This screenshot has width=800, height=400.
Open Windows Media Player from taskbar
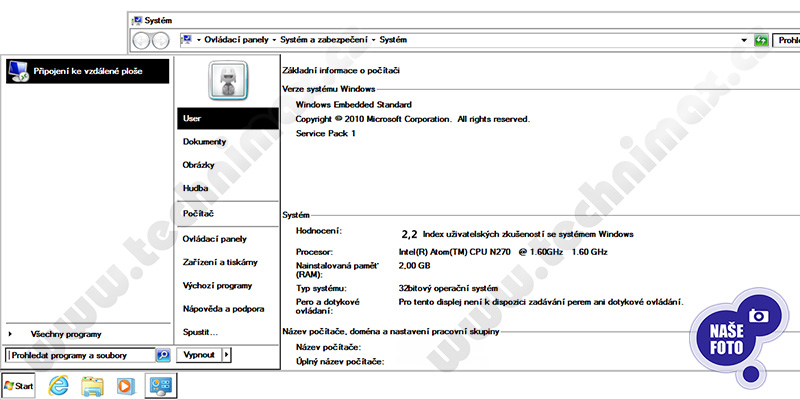[x=126, y=386]
